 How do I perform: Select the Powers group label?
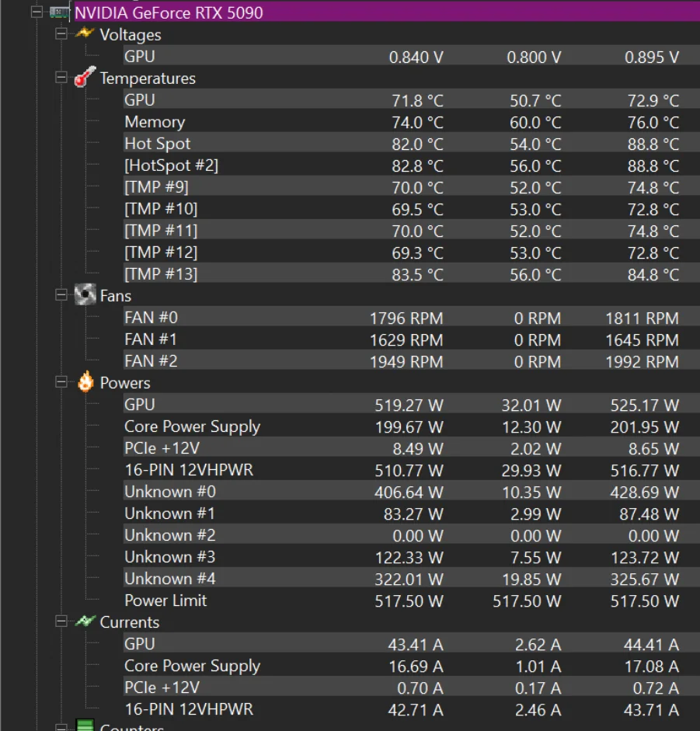point(125,383)
